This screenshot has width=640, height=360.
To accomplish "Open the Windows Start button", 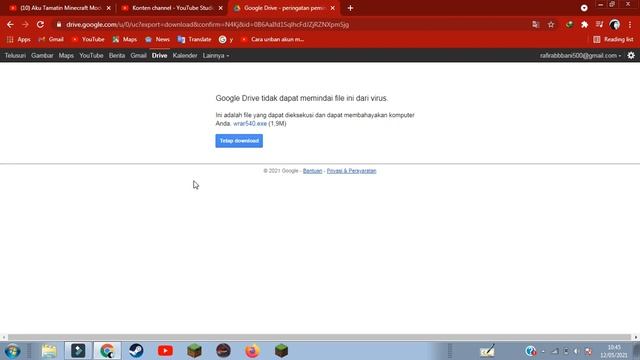I will pyautogui.click(x=12, y=351).
